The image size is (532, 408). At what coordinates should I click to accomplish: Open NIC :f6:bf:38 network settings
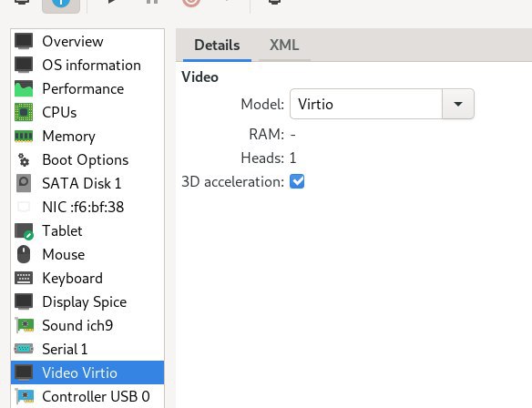(87, 208)
